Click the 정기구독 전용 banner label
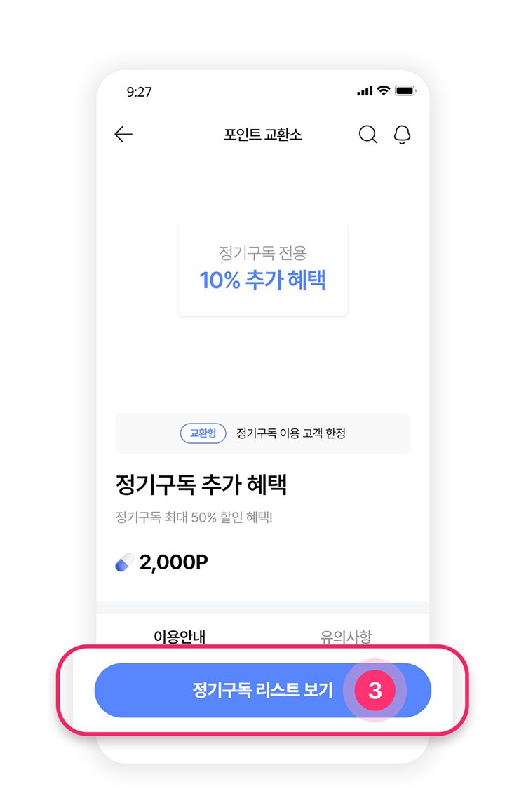Viewport: 526px width, 812px height. coord(263,252)
